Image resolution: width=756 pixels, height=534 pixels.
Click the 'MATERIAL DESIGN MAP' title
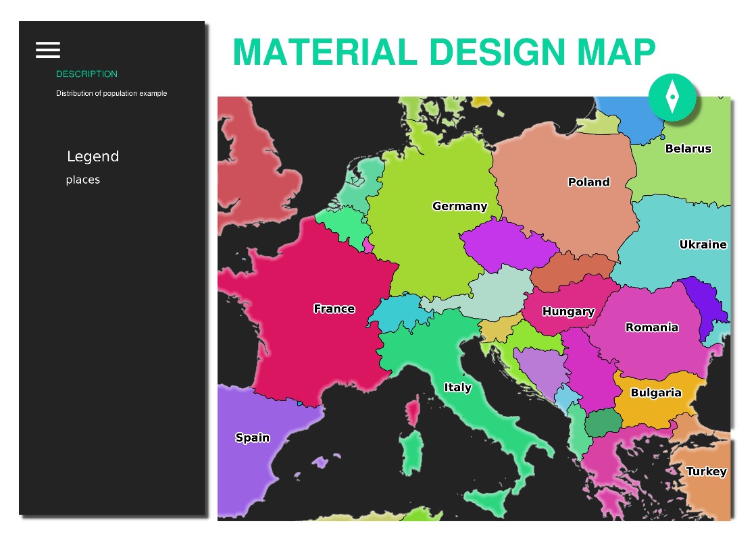(x=444, y=52)
